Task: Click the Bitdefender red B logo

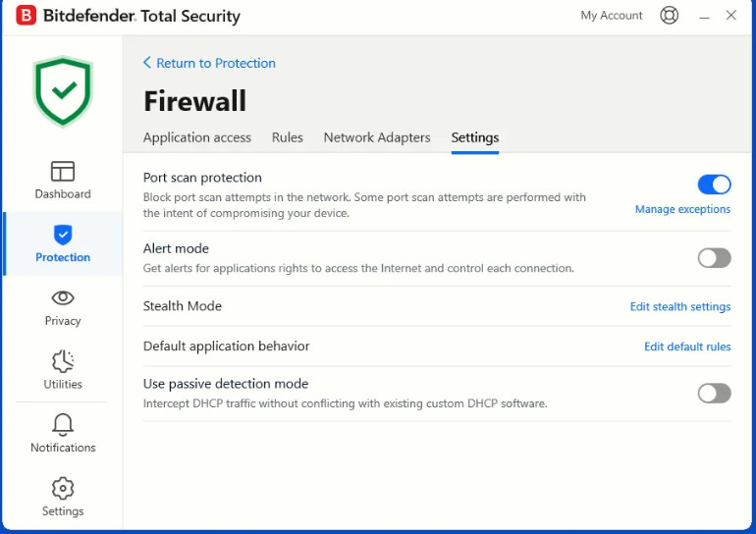Action: [x=27, y=16]
